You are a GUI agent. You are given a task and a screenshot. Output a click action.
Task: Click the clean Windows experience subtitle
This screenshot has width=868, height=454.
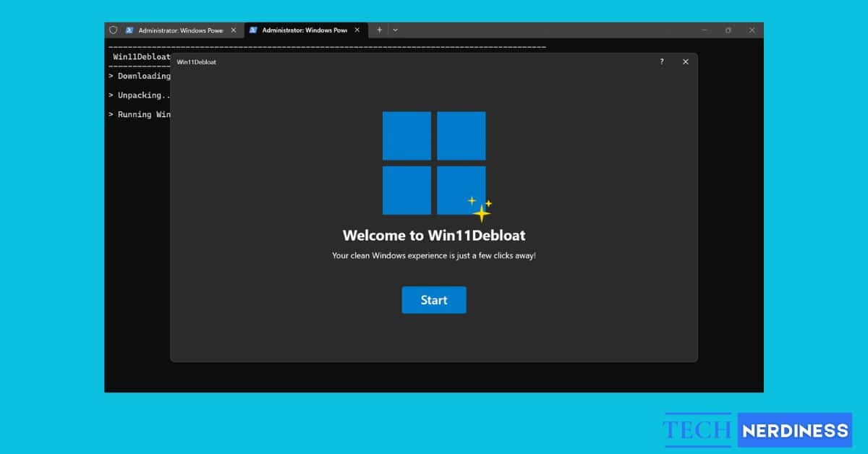coord(434,255)
